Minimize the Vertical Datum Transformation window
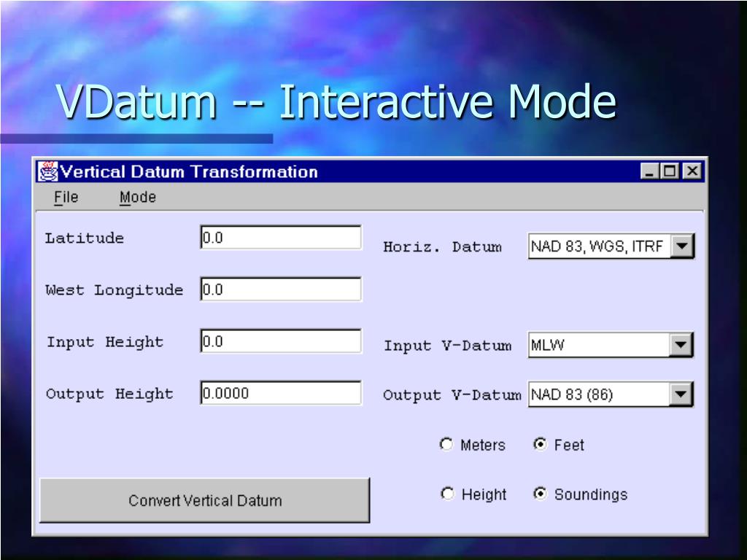This screenshot has height=560, width=747. 649,171
